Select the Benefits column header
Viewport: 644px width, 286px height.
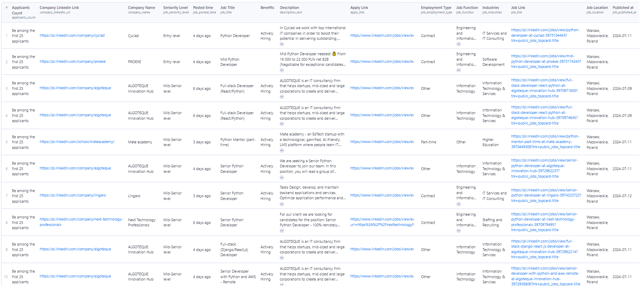(267, 8)
